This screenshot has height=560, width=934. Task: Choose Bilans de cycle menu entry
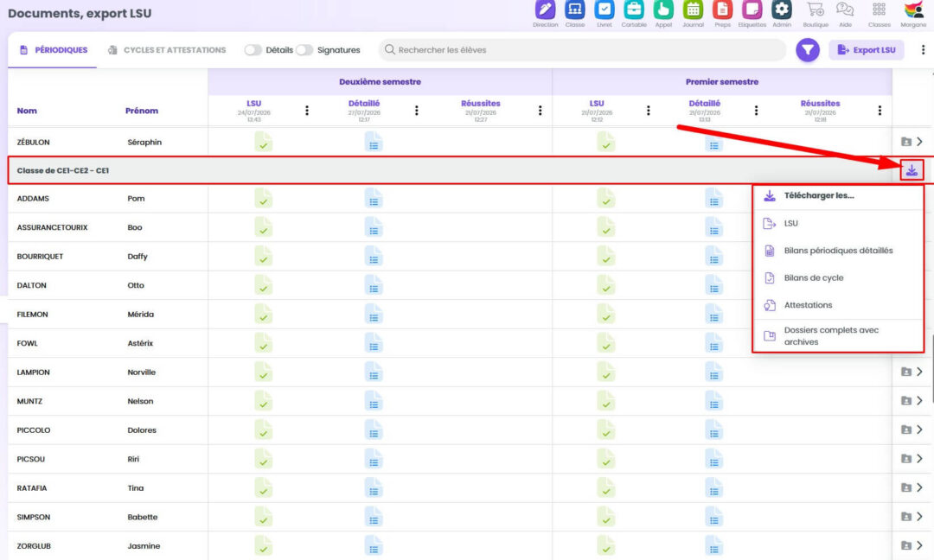(838, 278)
